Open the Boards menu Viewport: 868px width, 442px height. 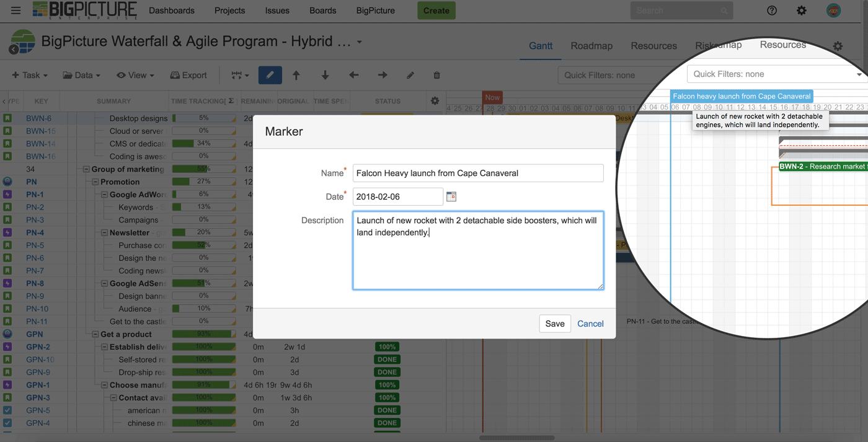coord(323,11)
